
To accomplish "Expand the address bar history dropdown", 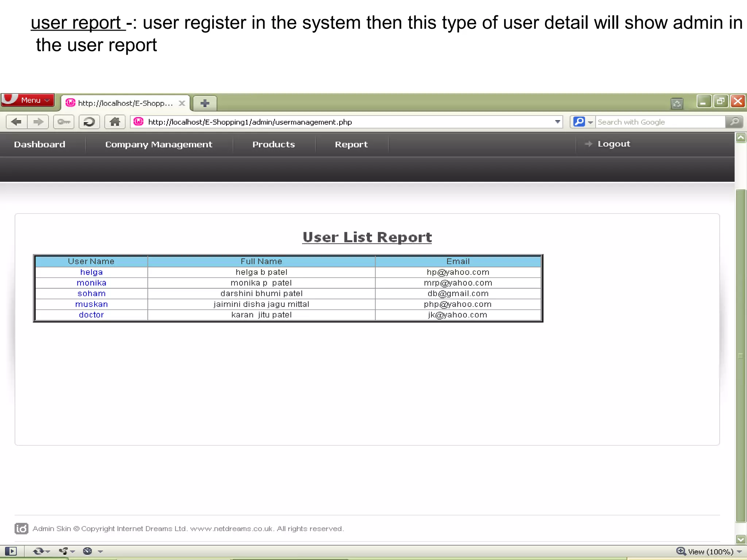I will (x=557, y=122).
